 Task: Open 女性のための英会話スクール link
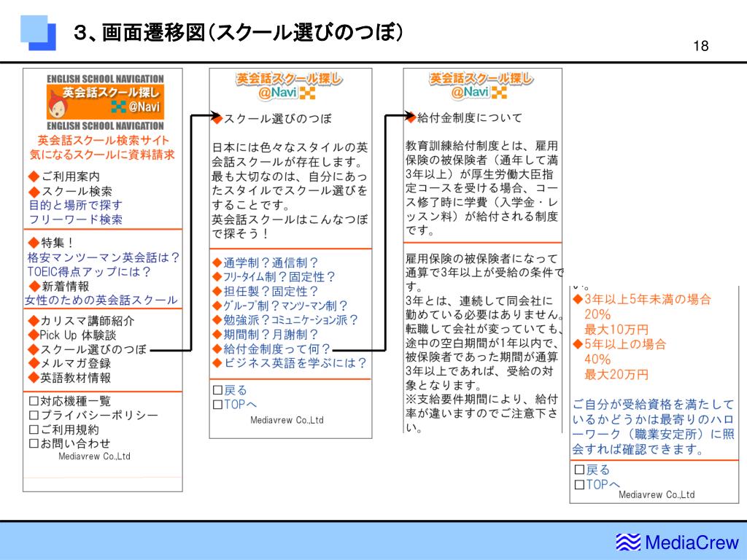click(x=101, y=300)
